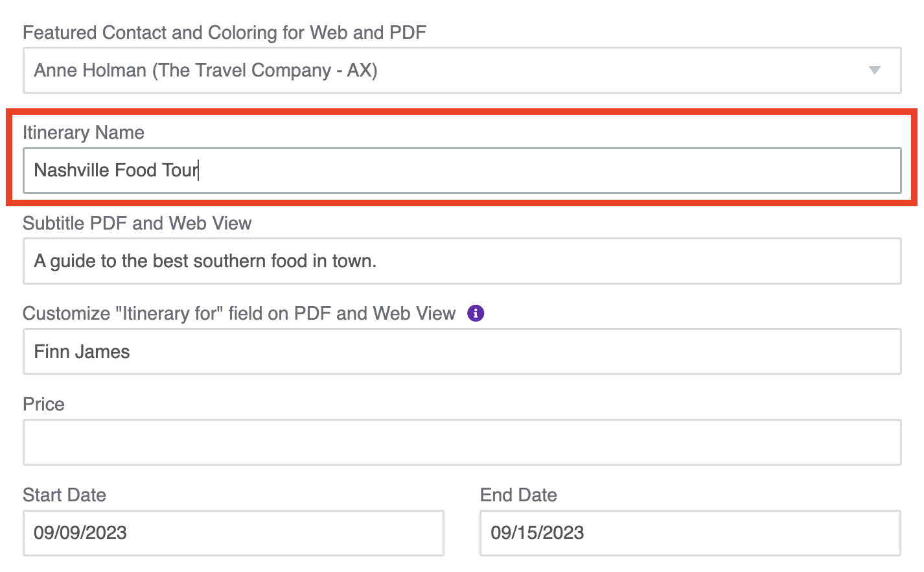Click the Price label
Viewport: 924px width, 572px height.
pyautogui.click(x=43, y=404)
